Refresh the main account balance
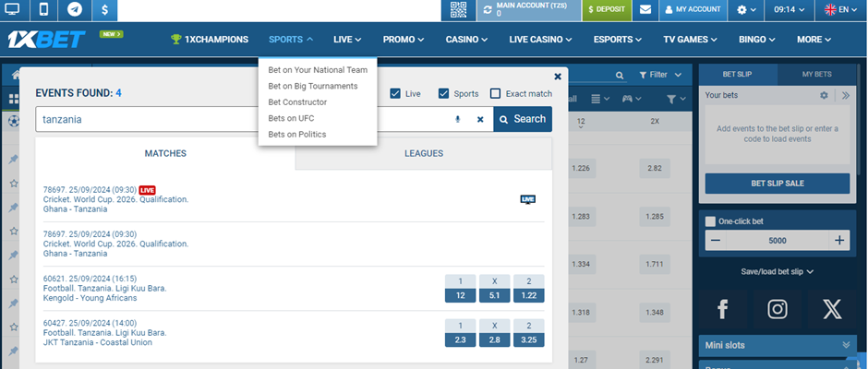 click(488, 9)
